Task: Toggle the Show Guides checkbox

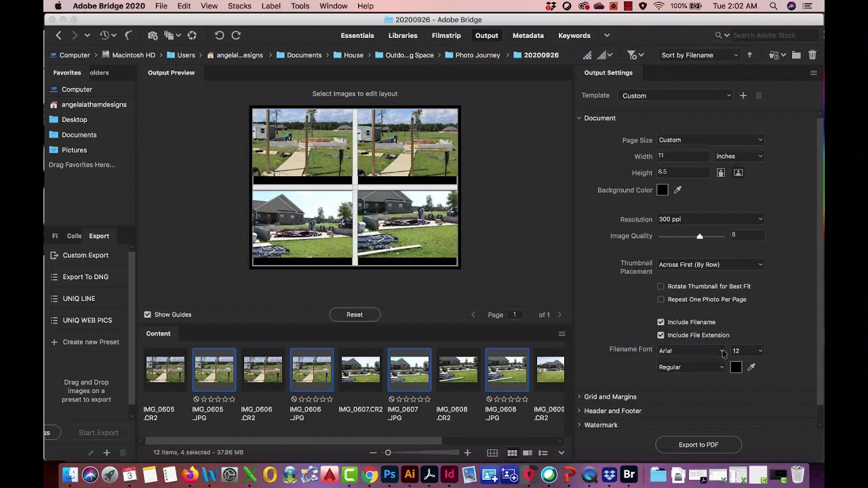Action: coord(147,314)
